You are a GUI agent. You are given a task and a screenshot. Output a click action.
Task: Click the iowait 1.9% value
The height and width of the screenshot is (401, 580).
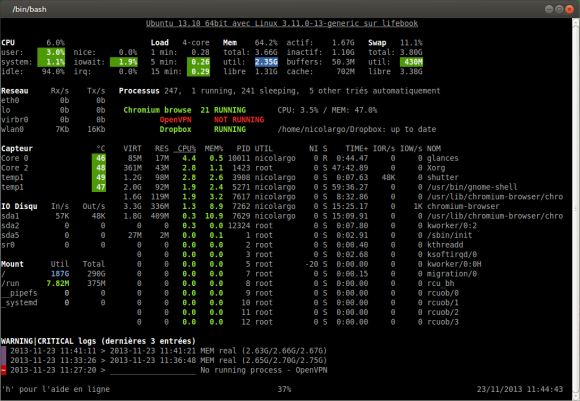pos(124,62)
